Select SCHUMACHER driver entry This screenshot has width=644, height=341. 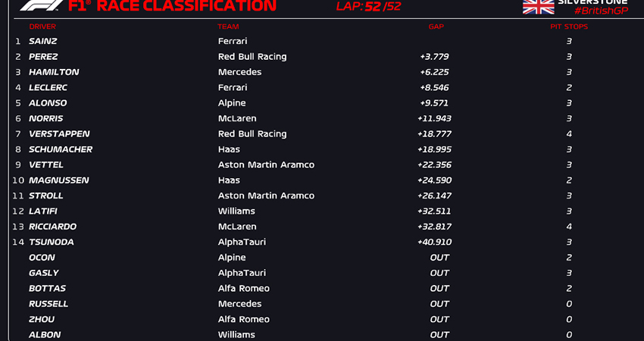coord(61,149)
